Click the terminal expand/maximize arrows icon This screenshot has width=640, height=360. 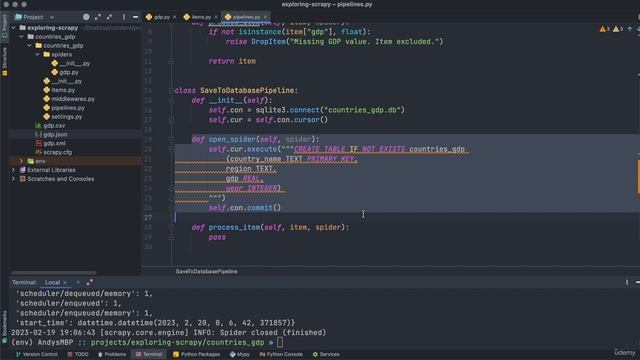tap(90, 282)
